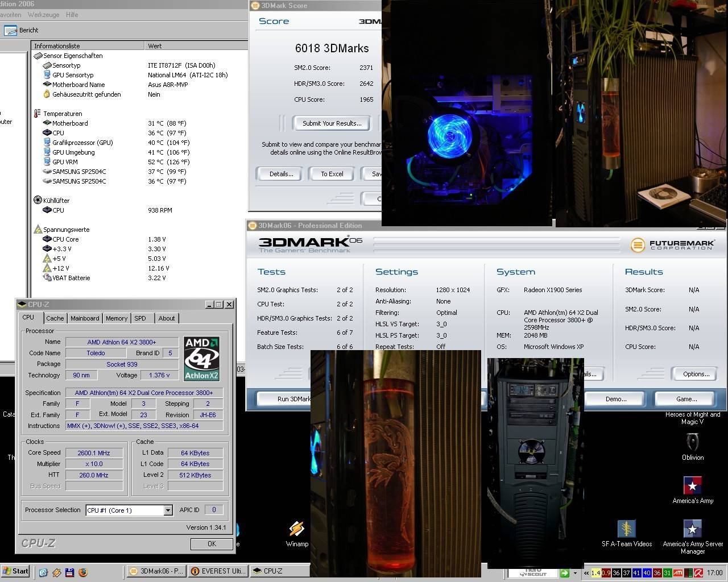The image size is (728, 582).
Task: Click the Kühllüfter fan icon
Action: (x=38, y=201)
